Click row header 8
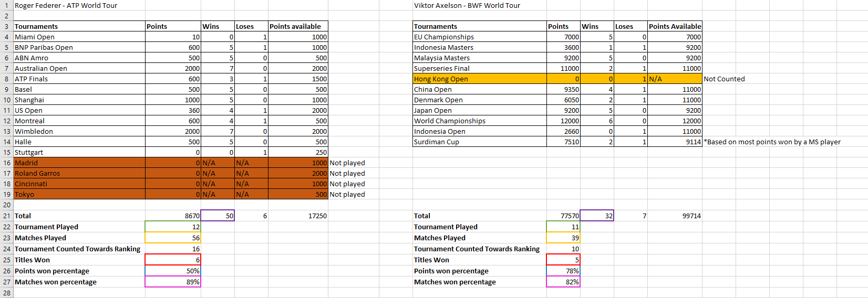 [6, 79]
